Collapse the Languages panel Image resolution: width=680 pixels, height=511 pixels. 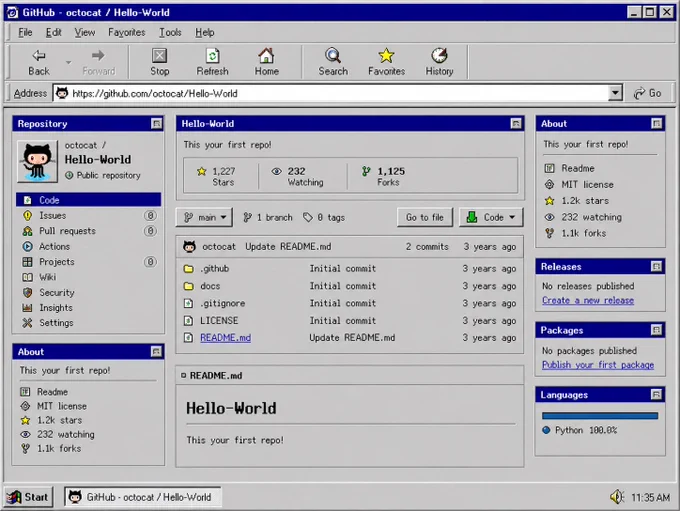(x=657, y=394)
